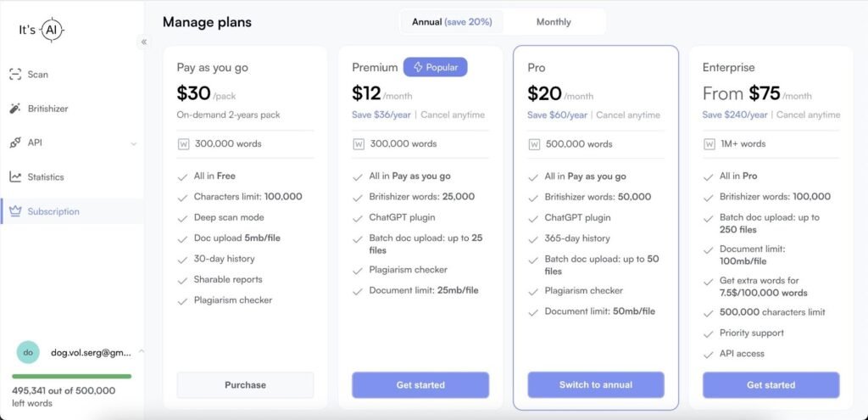Open the Statistics menu item

tap(46, 177)
